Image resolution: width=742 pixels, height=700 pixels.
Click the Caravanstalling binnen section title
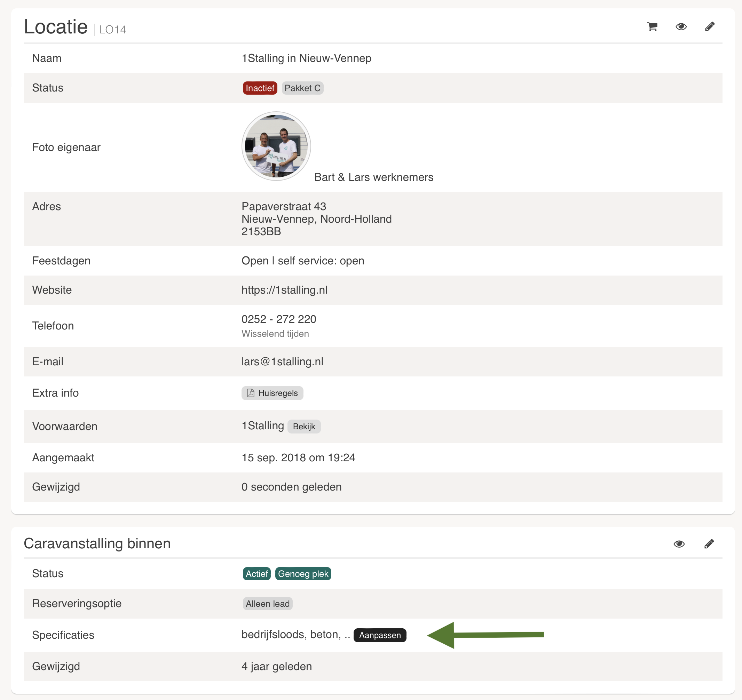(x=97, y=543)
